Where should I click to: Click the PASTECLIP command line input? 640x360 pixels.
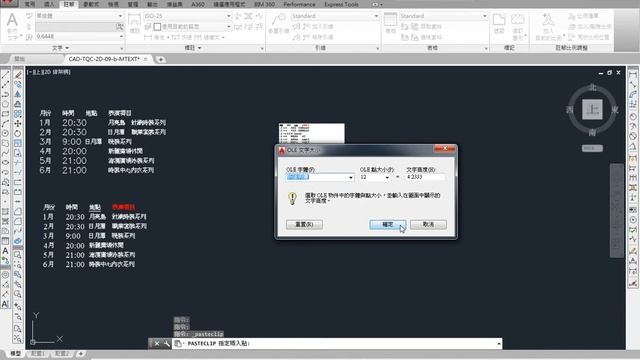pos(337,344)
